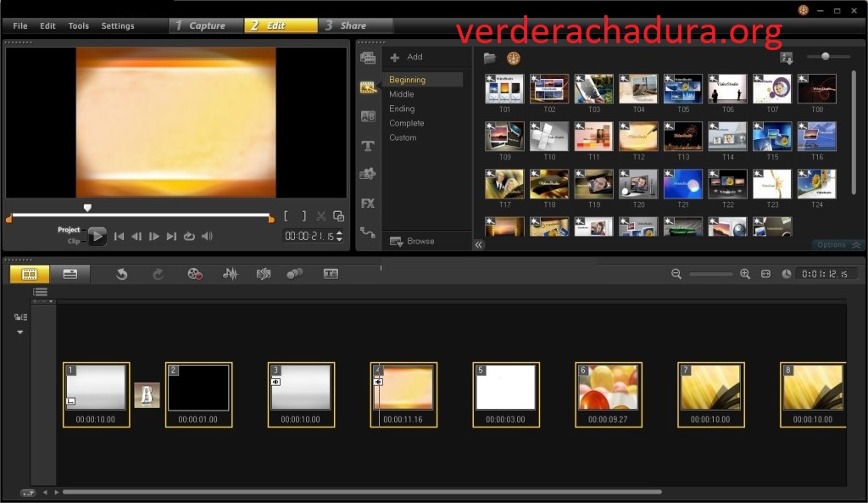Open the File menu
The image size is (868, 503).
point(20,25)
